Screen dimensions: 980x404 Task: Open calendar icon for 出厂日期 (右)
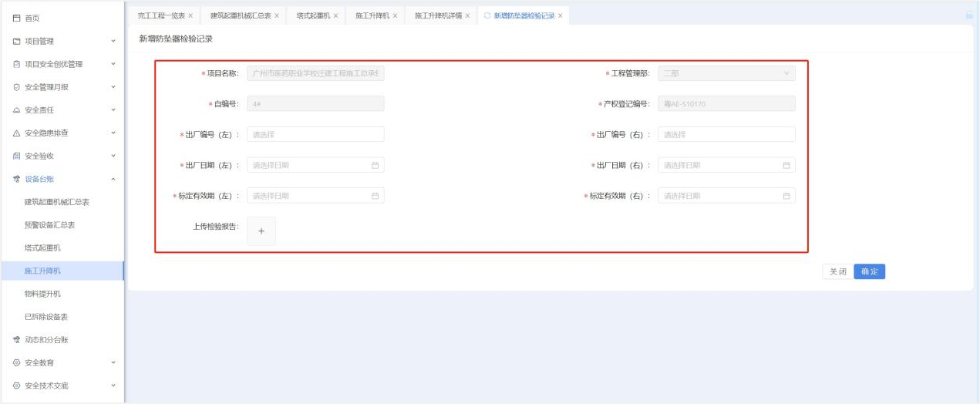point(786,165)
